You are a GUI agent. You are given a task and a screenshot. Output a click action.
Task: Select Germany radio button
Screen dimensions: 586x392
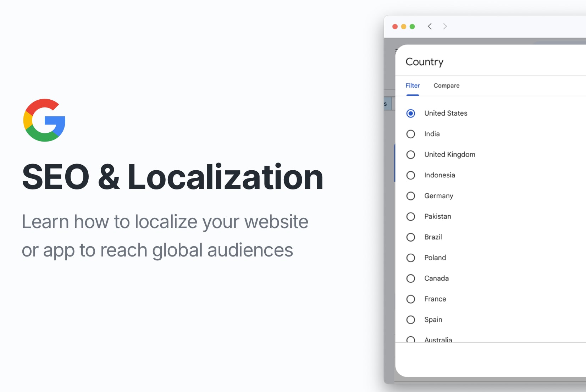point(410,196)
